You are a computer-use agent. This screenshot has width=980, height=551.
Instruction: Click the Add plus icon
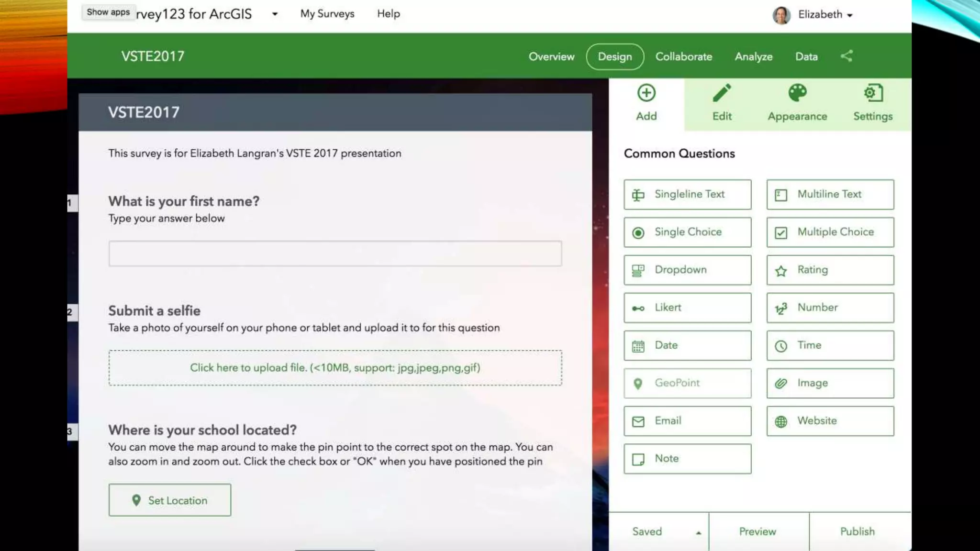pyautogui.click(x=646, y=93)
